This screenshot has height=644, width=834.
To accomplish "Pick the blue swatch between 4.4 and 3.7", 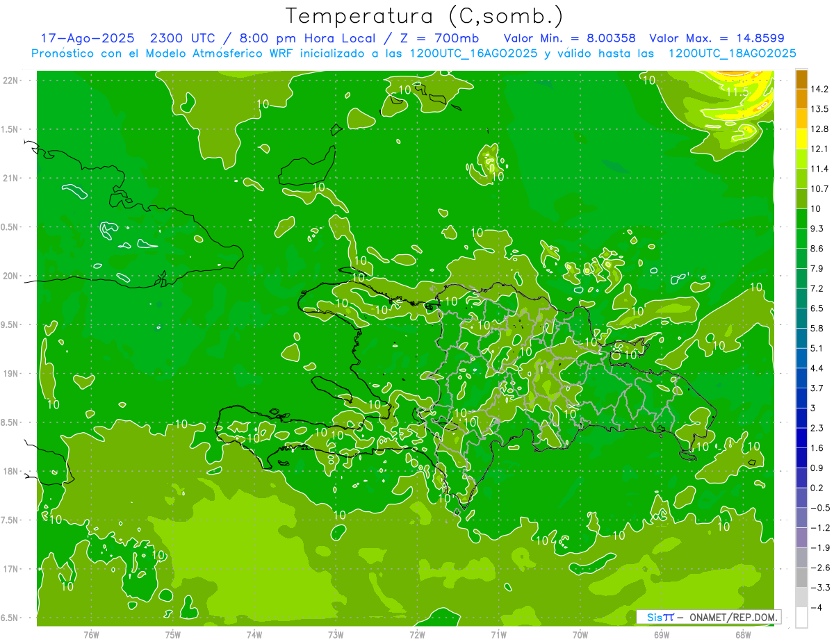I will 801,378.
